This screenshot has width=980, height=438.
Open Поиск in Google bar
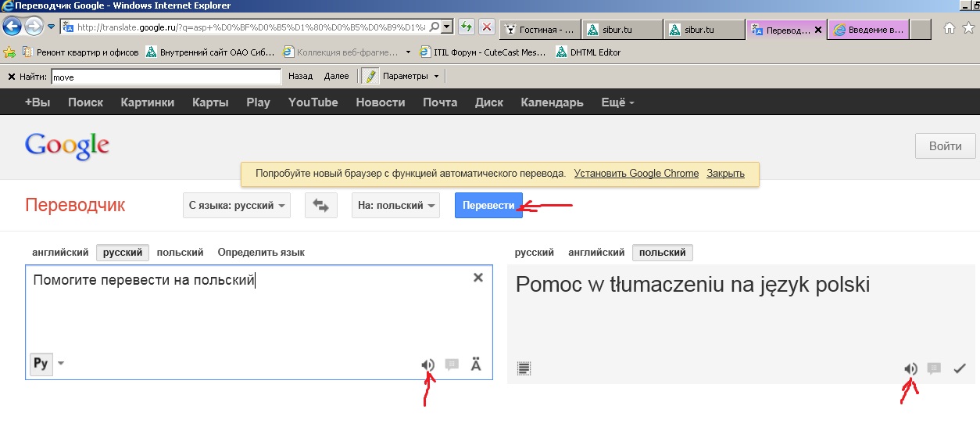pyautogui.click(x=85, y=102)
